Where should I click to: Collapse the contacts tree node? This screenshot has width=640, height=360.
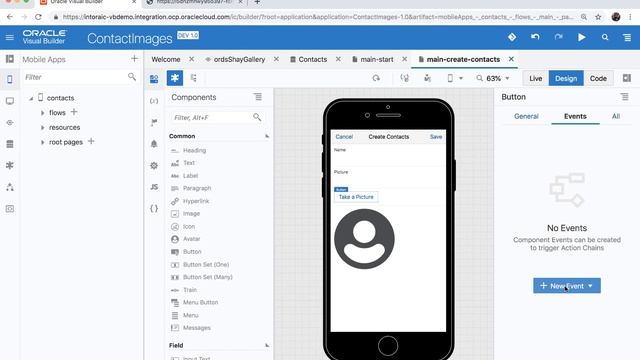pos(31,98)
